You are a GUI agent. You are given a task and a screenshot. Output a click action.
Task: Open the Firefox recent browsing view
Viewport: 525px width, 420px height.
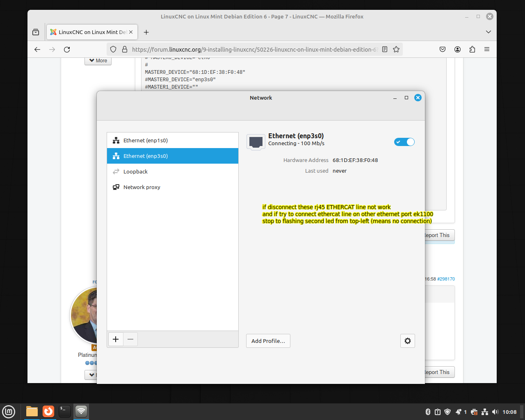tap(36, 32)
